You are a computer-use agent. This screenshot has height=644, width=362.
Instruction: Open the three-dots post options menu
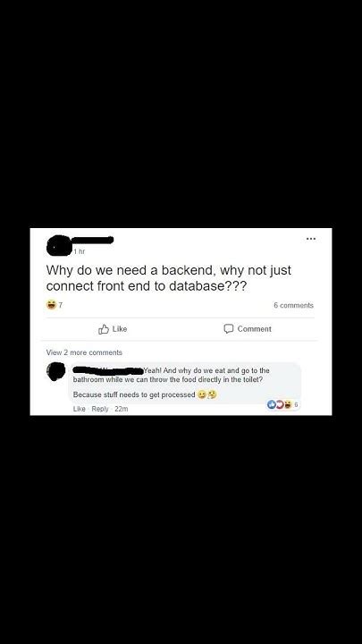(311, 238)
